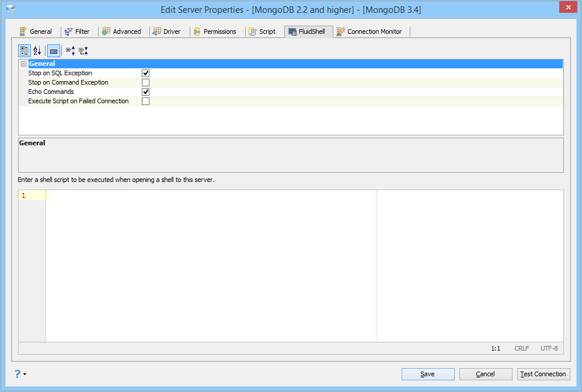The width and height of the screenshot is (582, 392).
Task: Click the CRLF line ending indicator
Action: click(x=521, y=348)
